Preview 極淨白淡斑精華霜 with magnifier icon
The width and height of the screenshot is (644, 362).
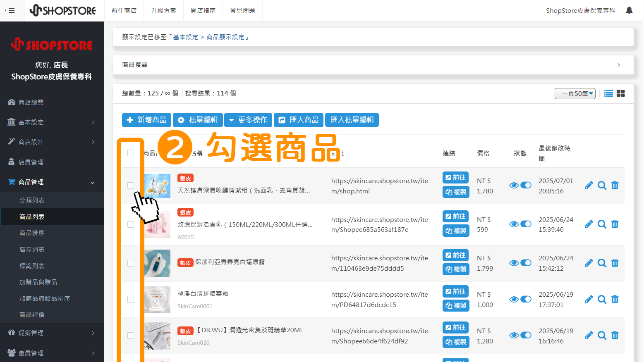coord(602,299)
